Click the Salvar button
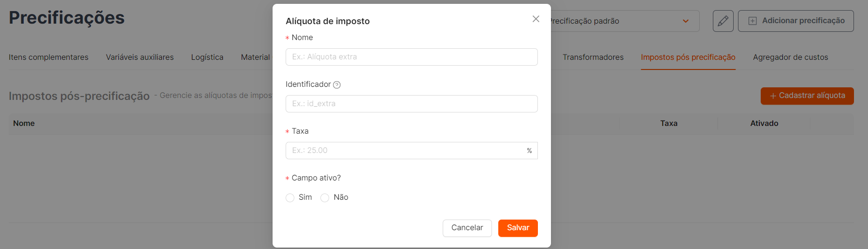The image size is (868, 249). click(x=518, y=228)
